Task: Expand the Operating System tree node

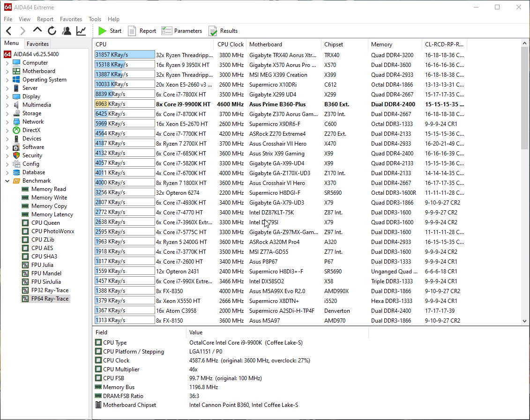Action: point(7,80)
